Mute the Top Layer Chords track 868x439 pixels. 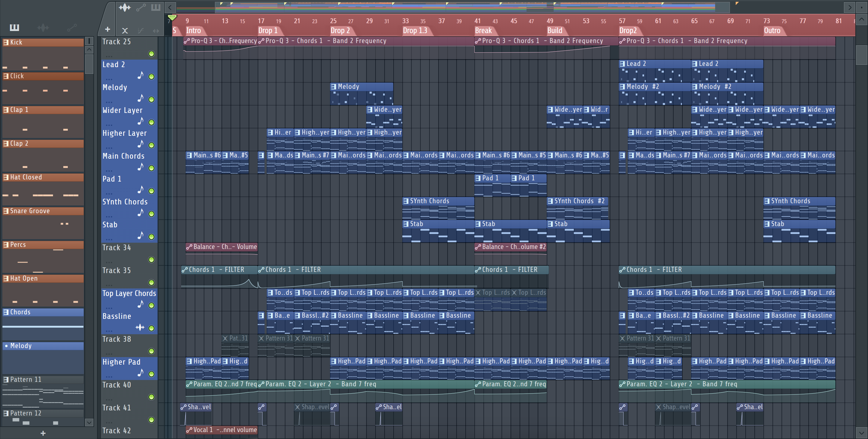point(152,306)
